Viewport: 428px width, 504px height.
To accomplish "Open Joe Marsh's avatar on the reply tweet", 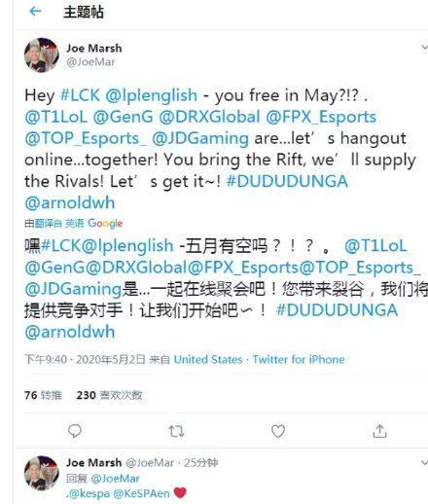I will click(x=42, y=473).
